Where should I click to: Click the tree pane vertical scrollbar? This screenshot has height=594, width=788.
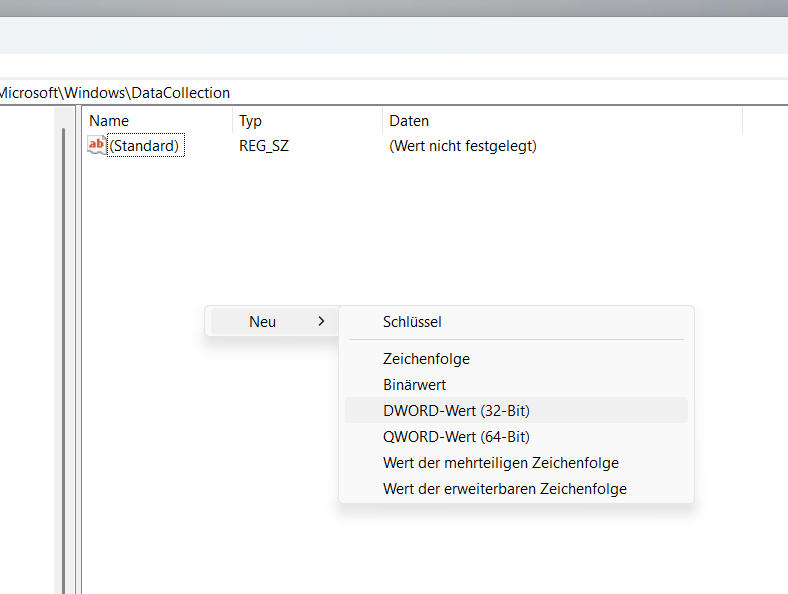(x=62, y=350)
